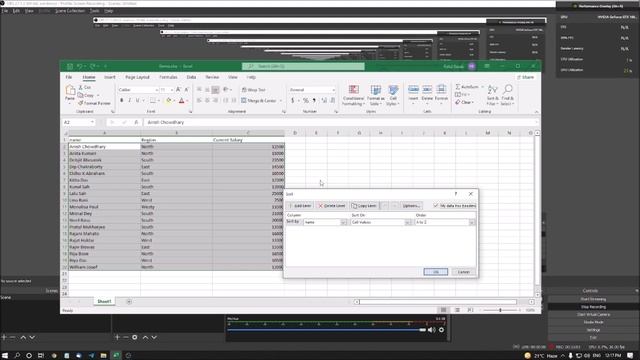The width and height of the screenshot is (640, 360).
Task: Click the red font color A icon
Action: click(182, 100)
